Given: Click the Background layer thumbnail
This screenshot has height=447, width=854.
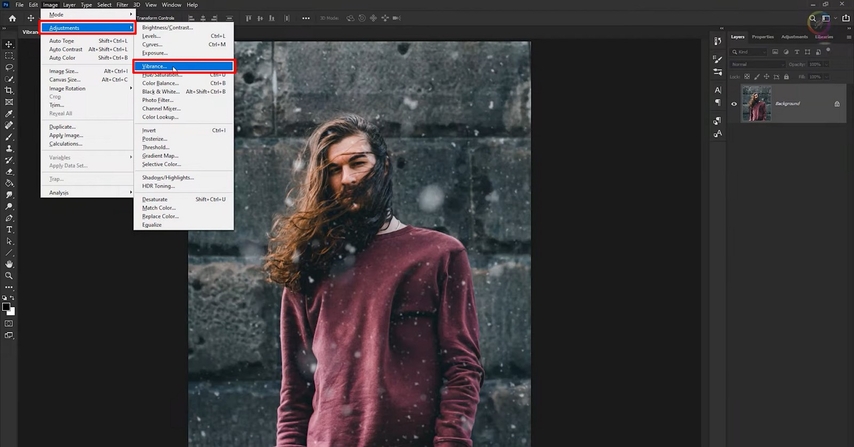Looking at the screenshot, I should [x=755, y=104].
